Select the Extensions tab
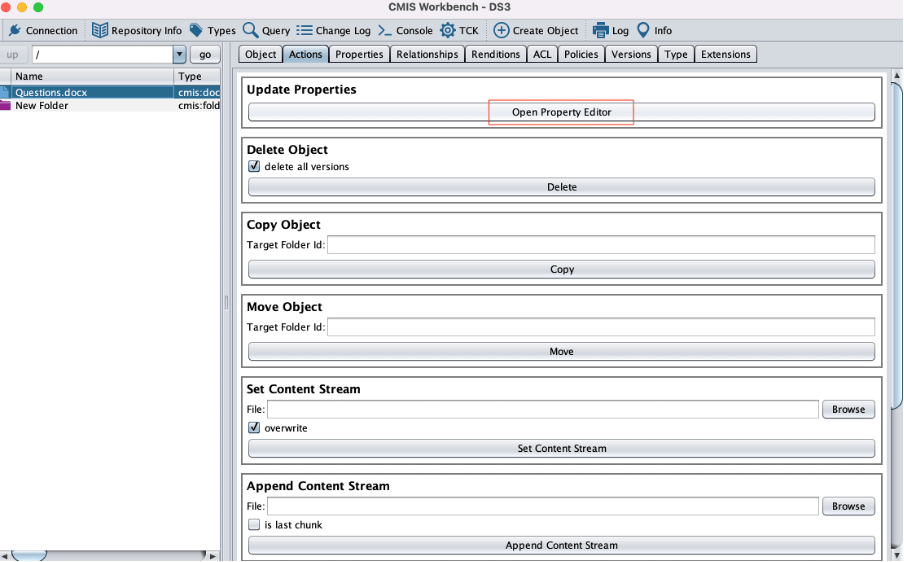 726,54
